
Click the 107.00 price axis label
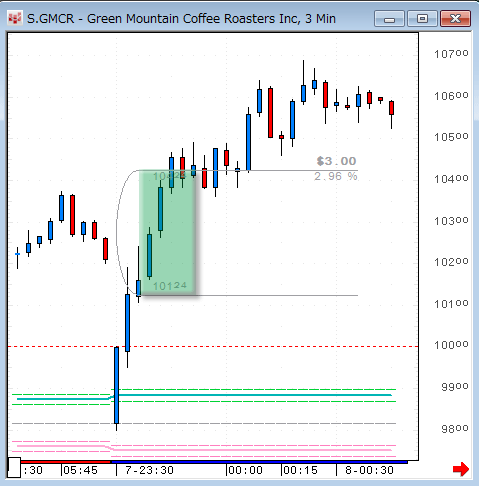pyautogui.click(x=451, y=54)
